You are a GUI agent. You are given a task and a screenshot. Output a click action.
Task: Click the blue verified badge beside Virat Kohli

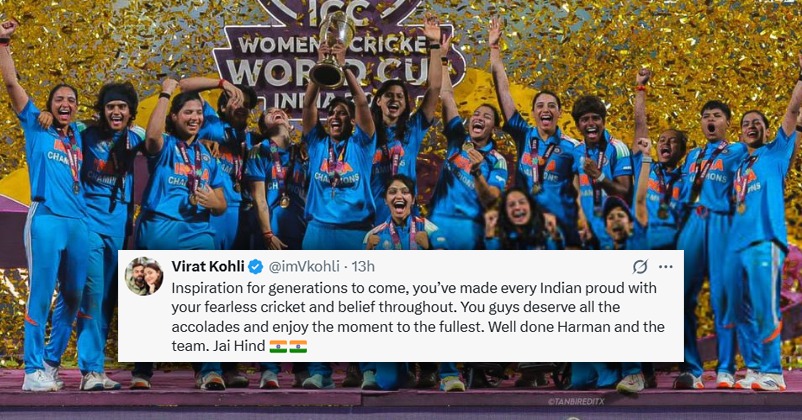pos(254,267)
